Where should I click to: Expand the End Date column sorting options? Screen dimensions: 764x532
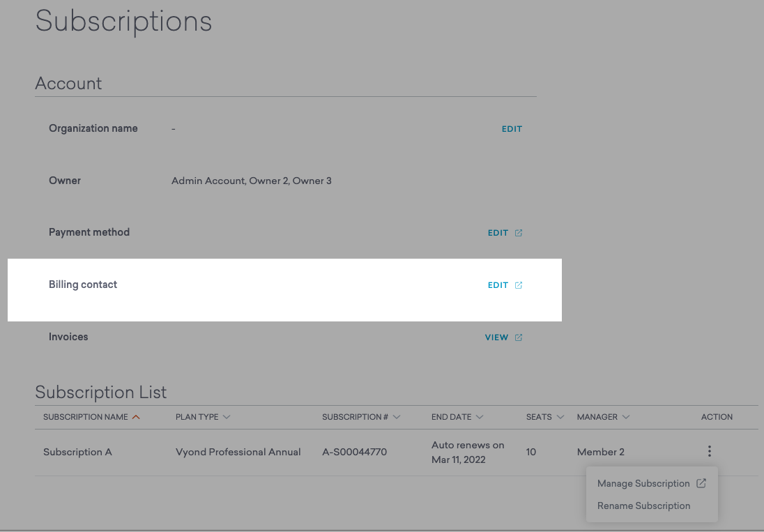(478, 416)
